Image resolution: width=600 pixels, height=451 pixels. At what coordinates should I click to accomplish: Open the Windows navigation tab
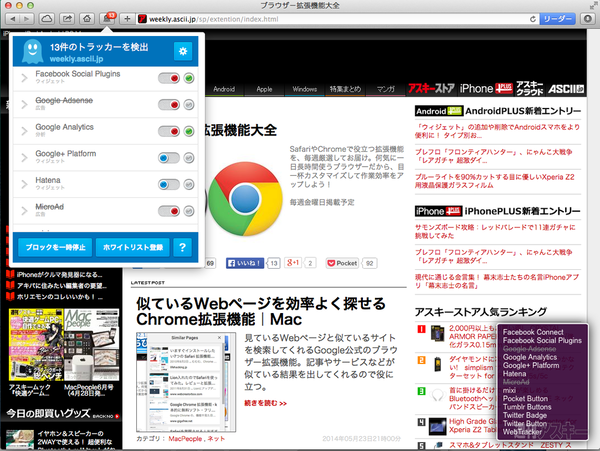(x=305, y=89)
